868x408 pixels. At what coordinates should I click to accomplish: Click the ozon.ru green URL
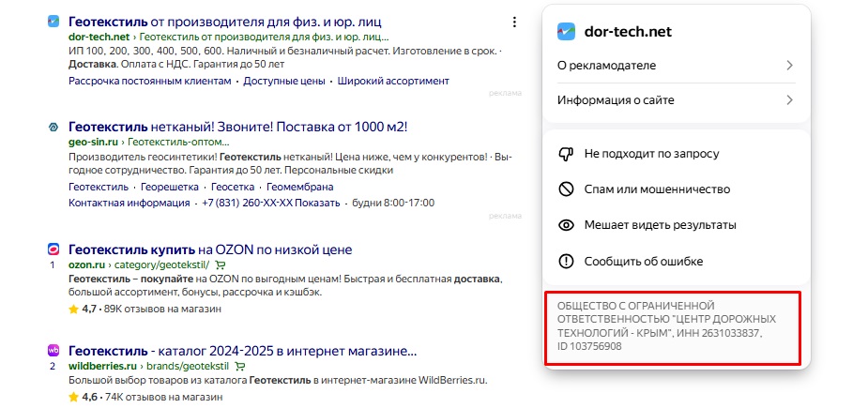tap(87, 264)
